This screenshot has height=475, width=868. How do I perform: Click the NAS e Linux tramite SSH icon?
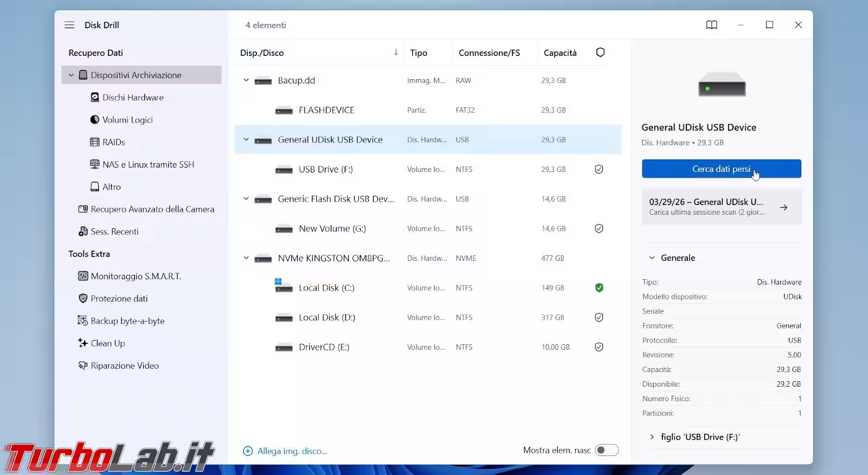tap(95, 164)
